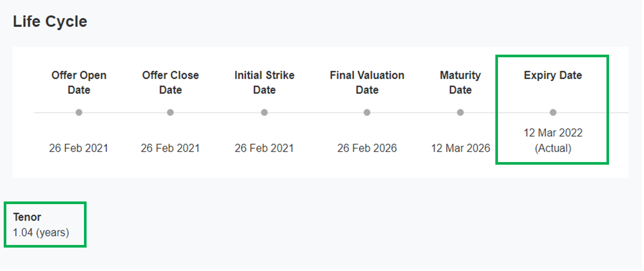
Task: Click the date value under Offer Open Date
Action: pyautogui.click(x=78, y=148)
